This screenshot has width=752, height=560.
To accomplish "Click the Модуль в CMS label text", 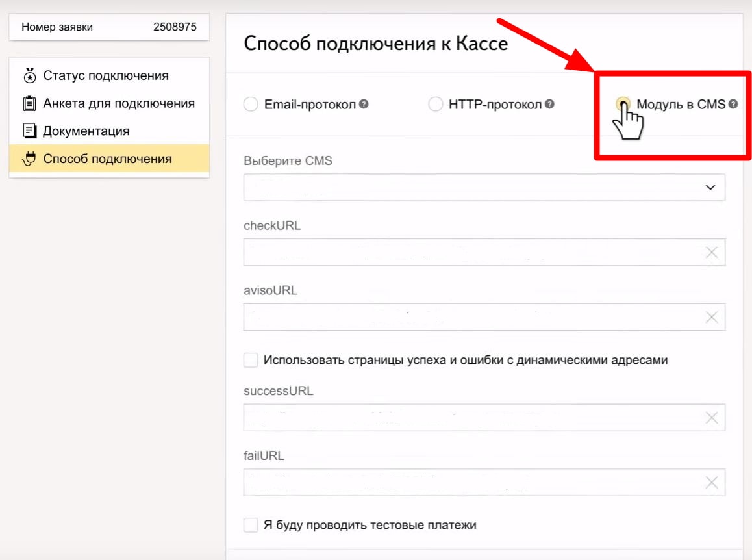I will pyautogui.click(x=681, y=104).
